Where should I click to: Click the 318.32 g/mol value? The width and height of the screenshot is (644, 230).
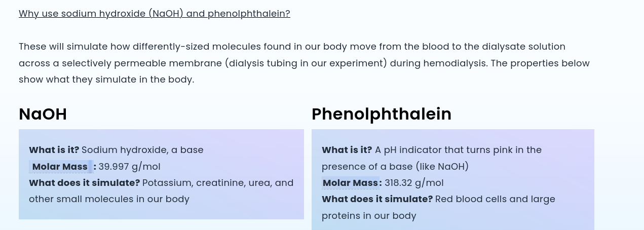point(414,183)
